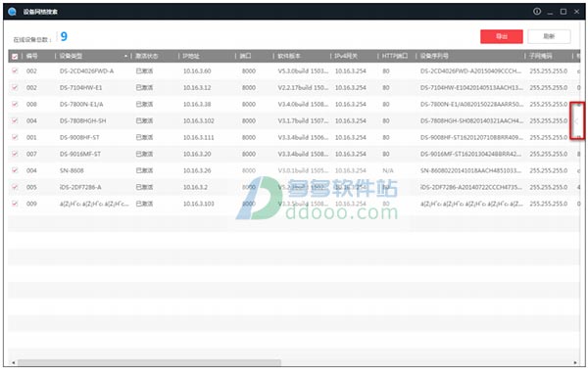Image resolution: width=588 pixels, height=370 pixels.
Task: Click device number 008 cell
Action: [x=31, y=104]
